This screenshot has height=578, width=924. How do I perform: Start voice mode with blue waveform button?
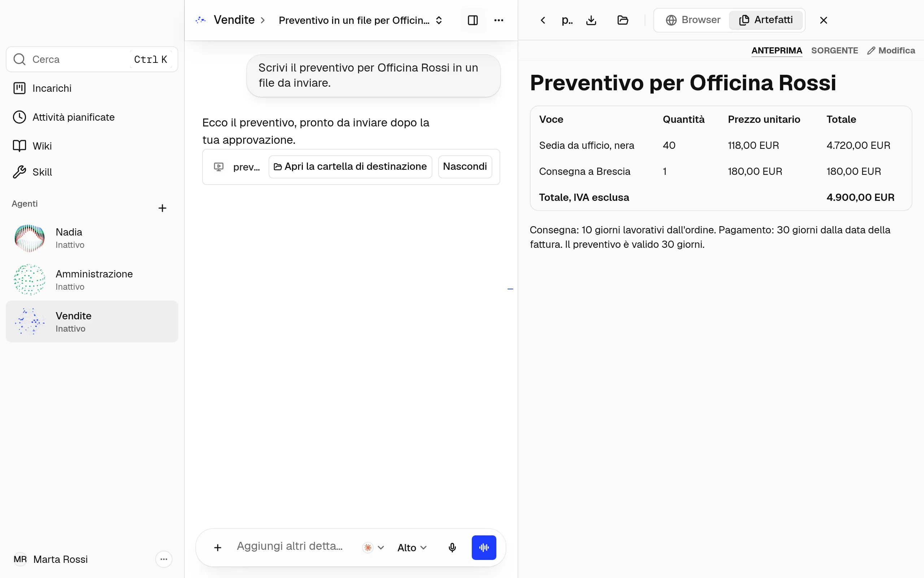click(x=484, y=547)
